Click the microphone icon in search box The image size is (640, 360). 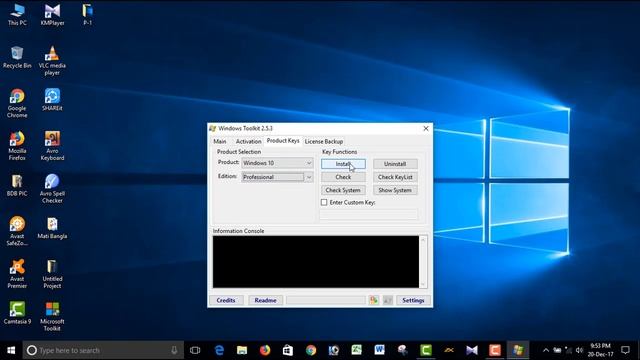point(174,350)
